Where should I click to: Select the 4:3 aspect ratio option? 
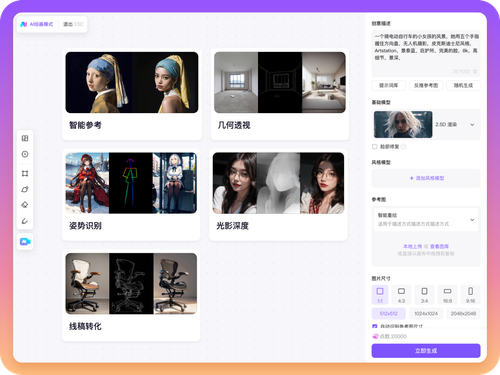point(401,295)
